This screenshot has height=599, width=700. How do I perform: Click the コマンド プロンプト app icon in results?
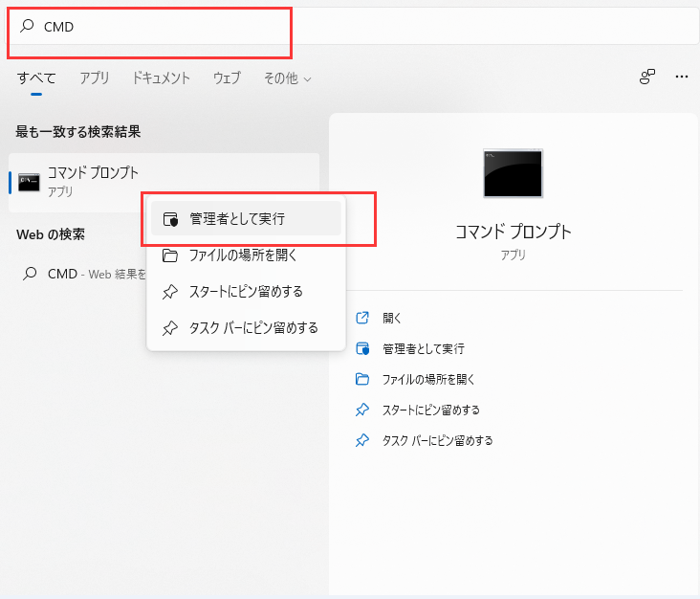[29, 182]
